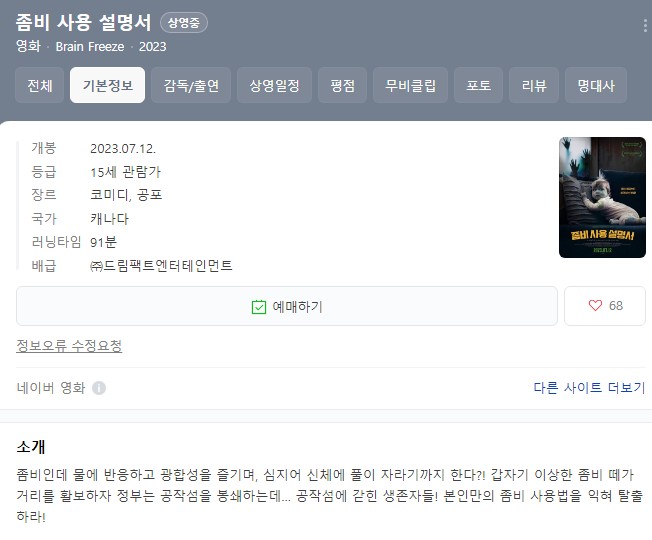Viewport: 652px width, 540px height.
Task: Open the 명대사 tab
Action: tap(596, 85)
